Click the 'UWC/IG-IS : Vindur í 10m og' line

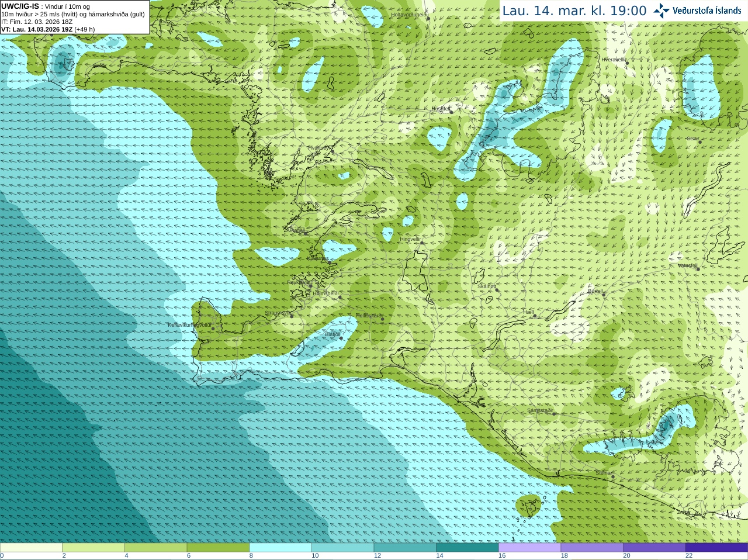(46, 6)
